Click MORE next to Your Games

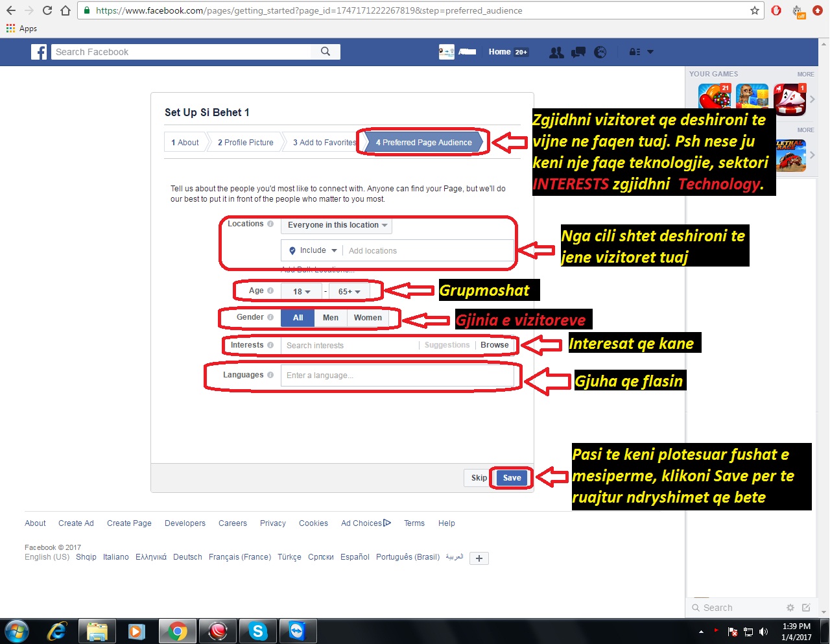click(x=805, y=75)
